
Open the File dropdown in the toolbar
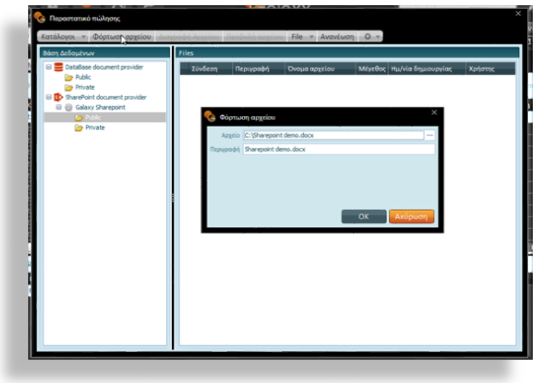[x=302, y=37]
